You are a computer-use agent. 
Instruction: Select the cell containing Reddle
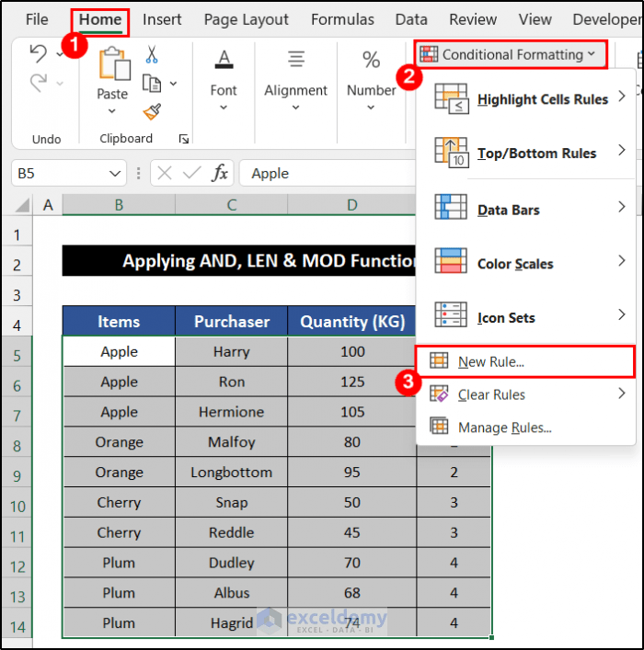point(232,532)
